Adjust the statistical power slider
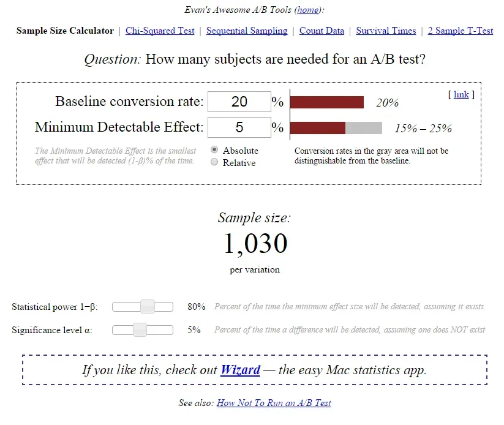This screenshot has width=504, height=425. (148, 306)
